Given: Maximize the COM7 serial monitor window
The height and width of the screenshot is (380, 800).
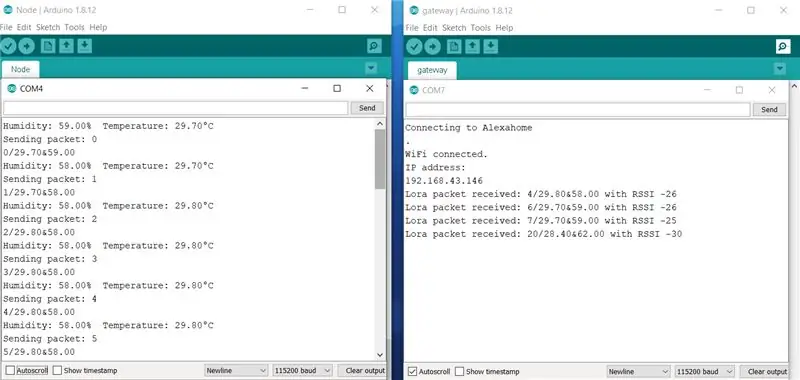Looking at the screenshot, I should pyautogui.click(x=739, y=90).
